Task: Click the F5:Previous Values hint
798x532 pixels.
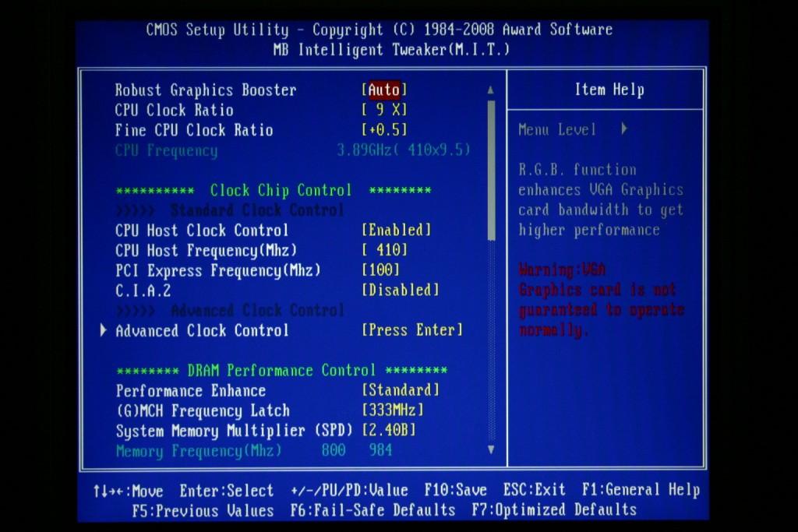Action: coord(203,510)
